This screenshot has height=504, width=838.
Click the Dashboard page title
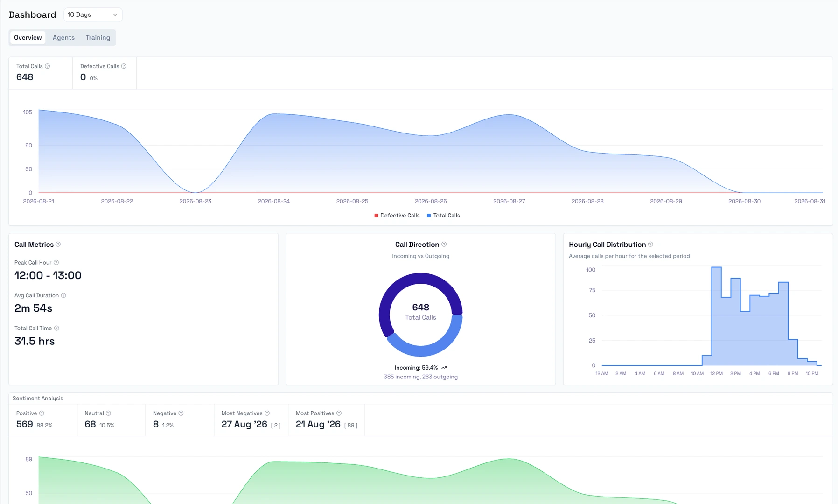point(32,15)
